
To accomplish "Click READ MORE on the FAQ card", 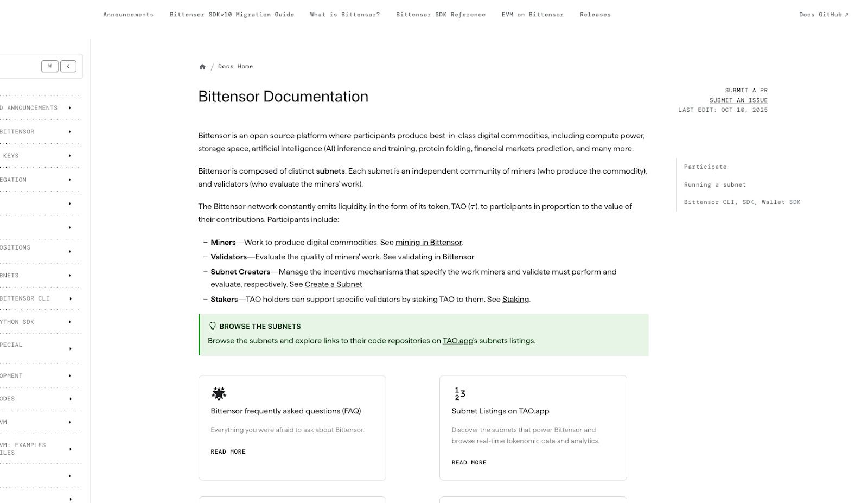I will pos(228,451).
